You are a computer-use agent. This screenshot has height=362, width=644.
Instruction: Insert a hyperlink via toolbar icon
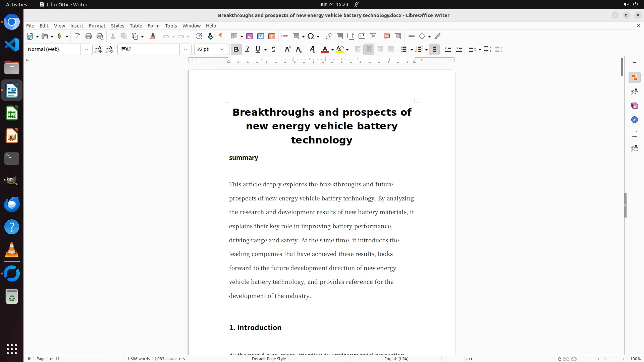(329, 37)
